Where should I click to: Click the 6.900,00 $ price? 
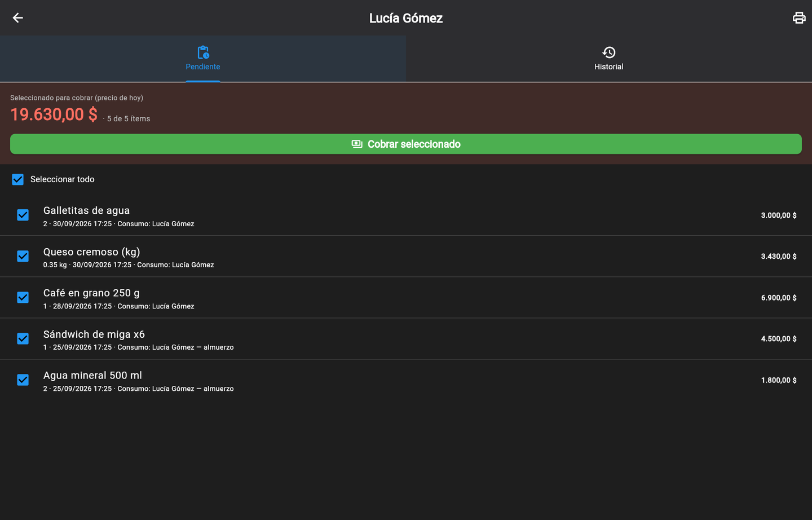[x=779, y=298]
